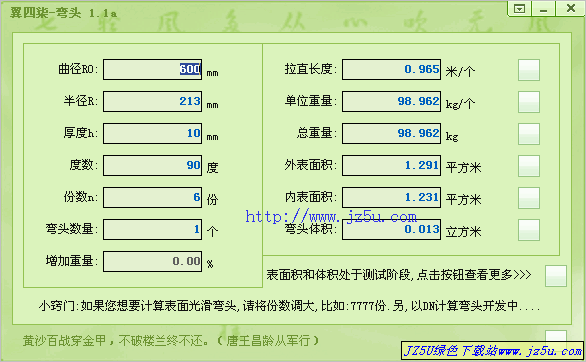
Task: Click the small button after the poem line
Action: pos(556,335)
